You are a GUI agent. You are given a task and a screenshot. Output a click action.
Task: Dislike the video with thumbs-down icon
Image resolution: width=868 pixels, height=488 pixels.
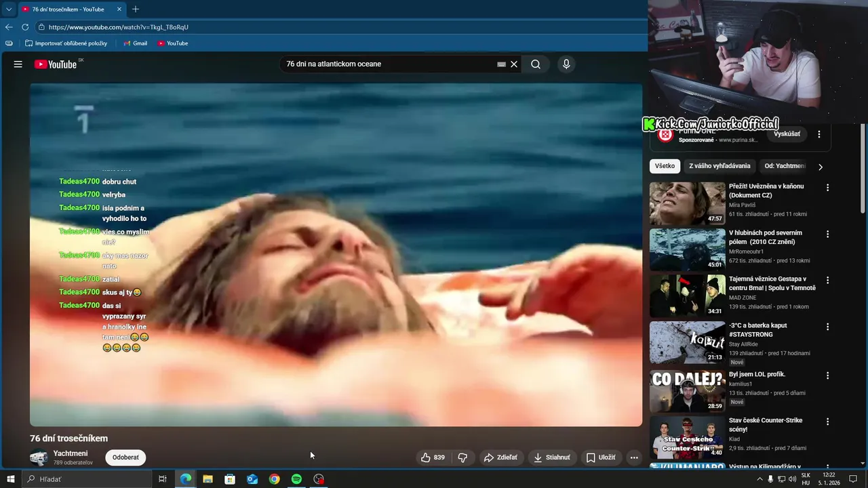click(462, 457)
